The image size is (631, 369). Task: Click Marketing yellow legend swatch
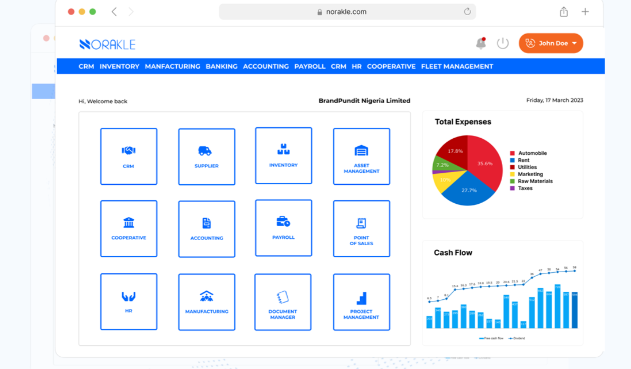click(512, 174)
